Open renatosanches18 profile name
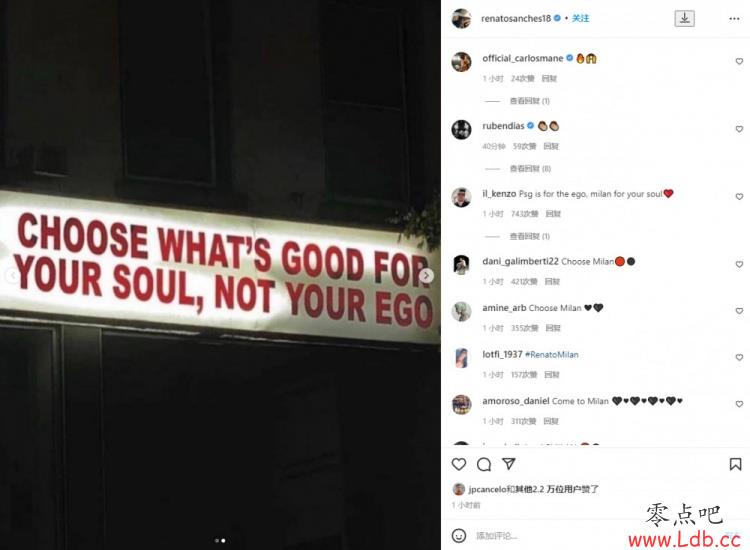The width and height of the screenshot is (750, 550). pyautogui.click(x=516, y=18)
